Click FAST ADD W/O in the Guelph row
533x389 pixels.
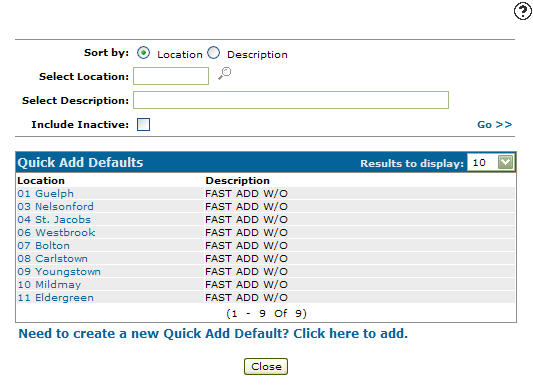(x=246, y=193)
